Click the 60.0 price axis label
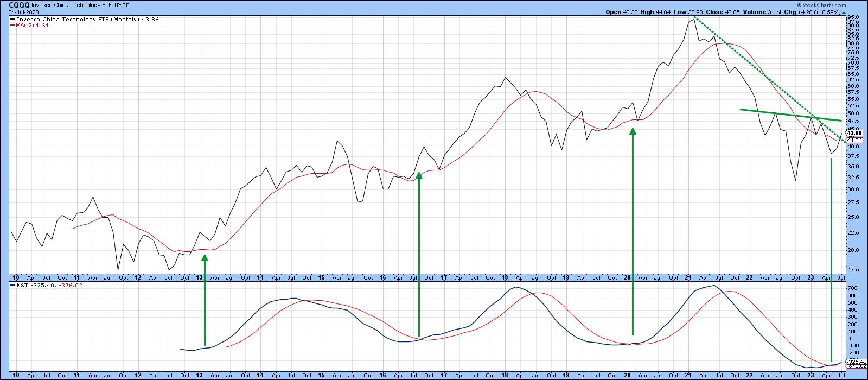This screenshot has width=868, height=380. click(x=852, y=86)
